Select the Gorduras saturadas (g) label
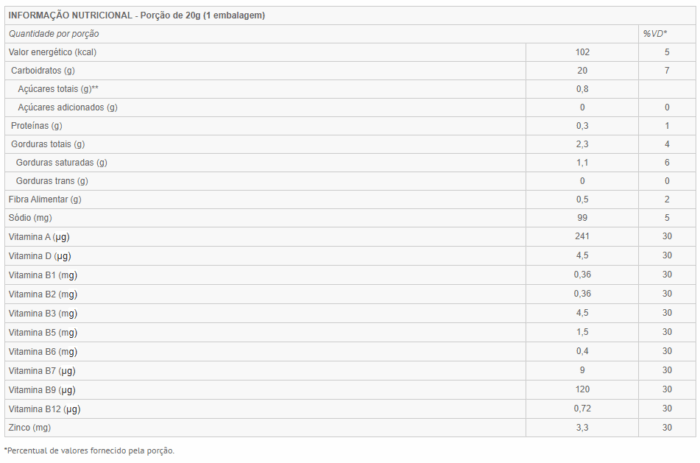Viewport: 700px width, 463px height. click(62, 163)
